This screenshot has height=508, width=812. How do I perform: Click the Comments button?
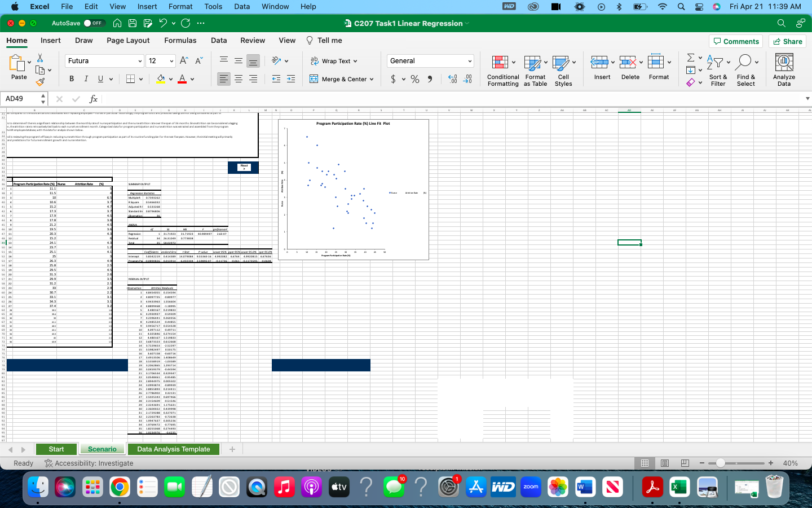point(736,41)
